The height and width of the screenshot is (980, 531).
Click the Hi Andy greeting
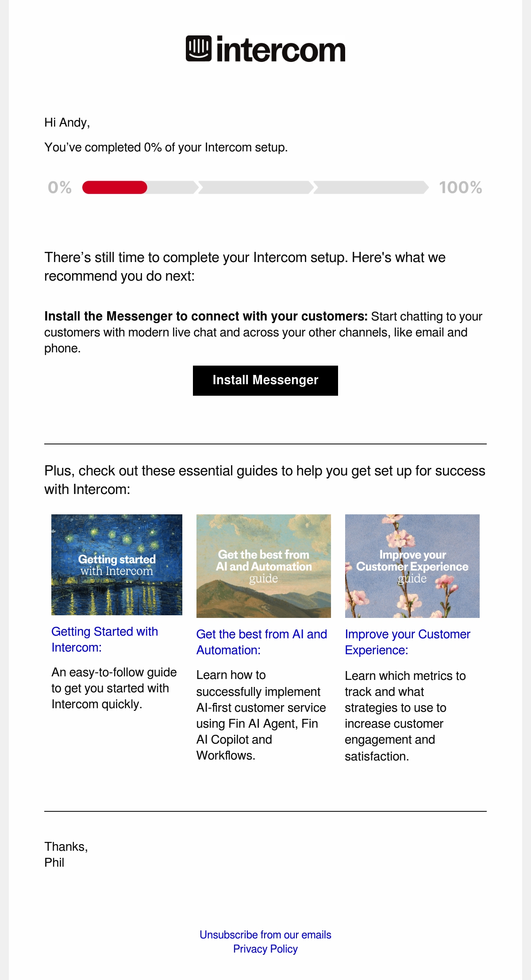(x=67, y=123)
